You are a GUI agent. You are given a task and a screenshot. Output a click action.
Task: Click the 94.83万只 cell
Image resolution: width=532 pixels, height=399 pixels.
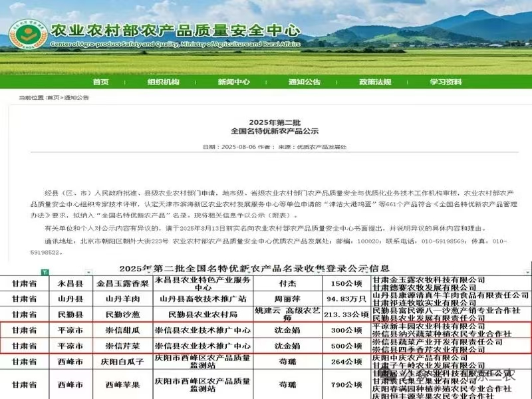346,299
